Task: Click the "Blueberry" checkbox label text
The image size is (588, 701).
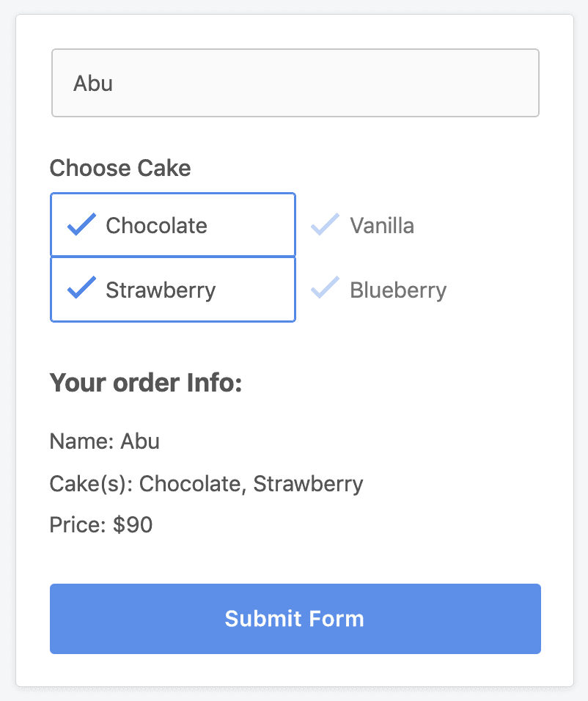Action: click(398, 290)
